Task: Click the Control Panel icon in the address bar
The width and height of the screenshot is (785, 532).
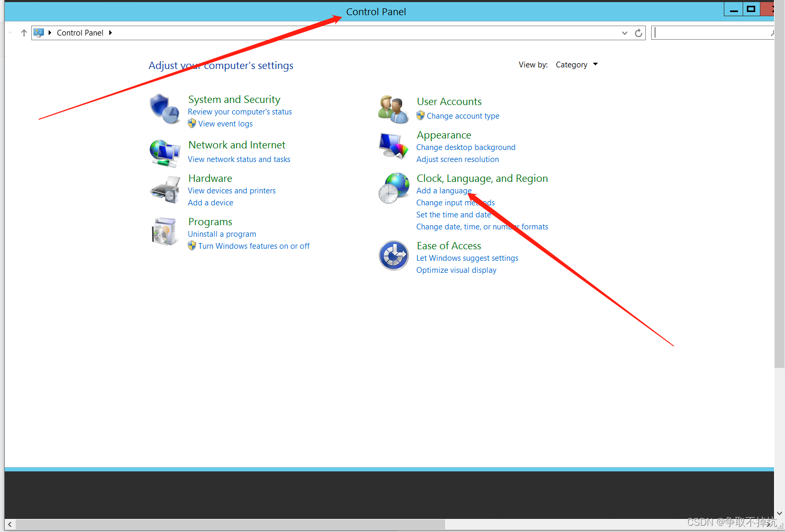Action: 39,32
